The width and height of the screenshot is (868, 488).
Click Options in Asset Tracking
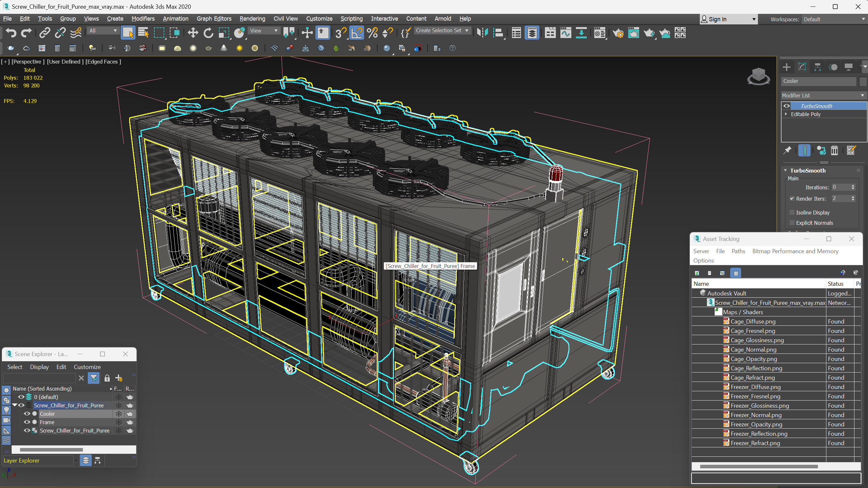pos(703,261)
